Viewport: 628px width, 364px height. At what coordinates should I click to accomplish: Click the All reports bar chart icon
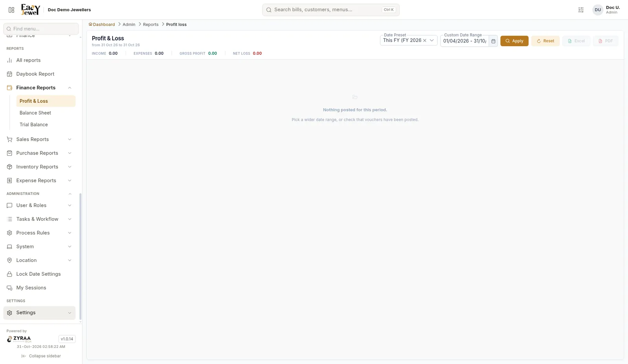(x=9, y=60)
